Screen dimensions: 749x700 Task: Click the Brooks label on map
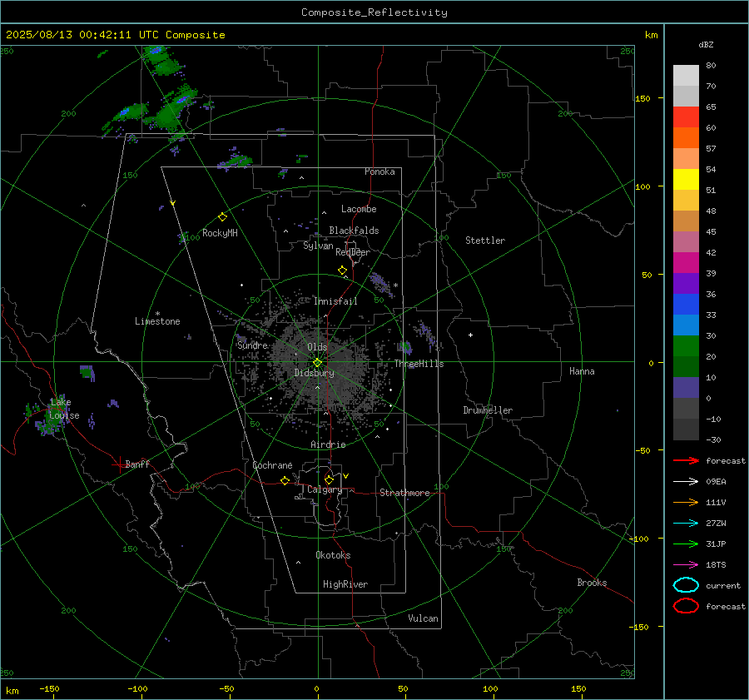[592, 583]
